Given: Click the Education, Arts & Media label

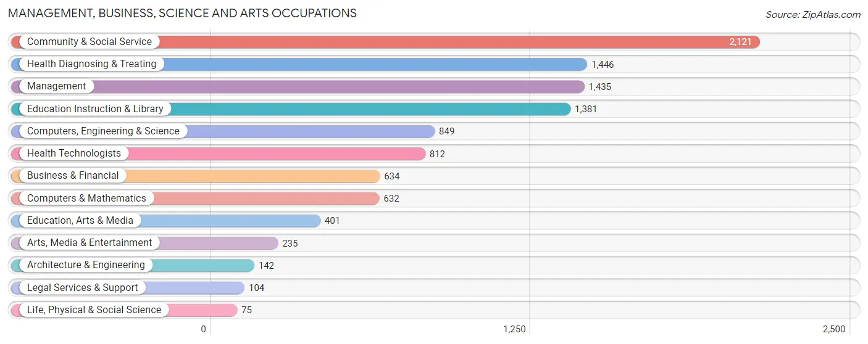Looking at the screenshot, I should coord(80,221).
